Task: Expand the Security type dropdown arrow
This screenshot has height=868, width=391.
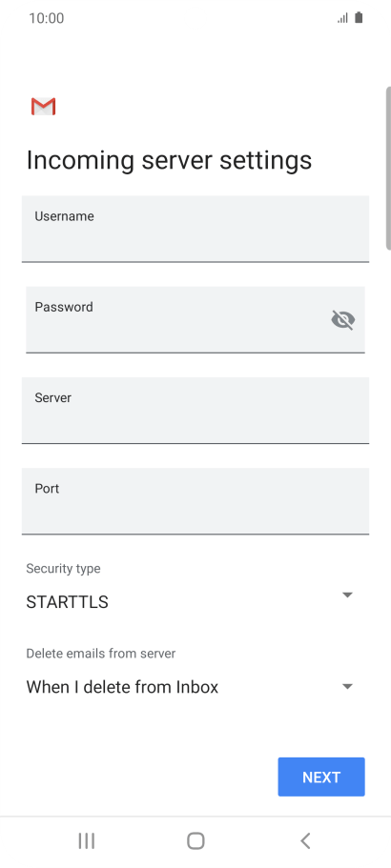Action: [x=347, y=595]
